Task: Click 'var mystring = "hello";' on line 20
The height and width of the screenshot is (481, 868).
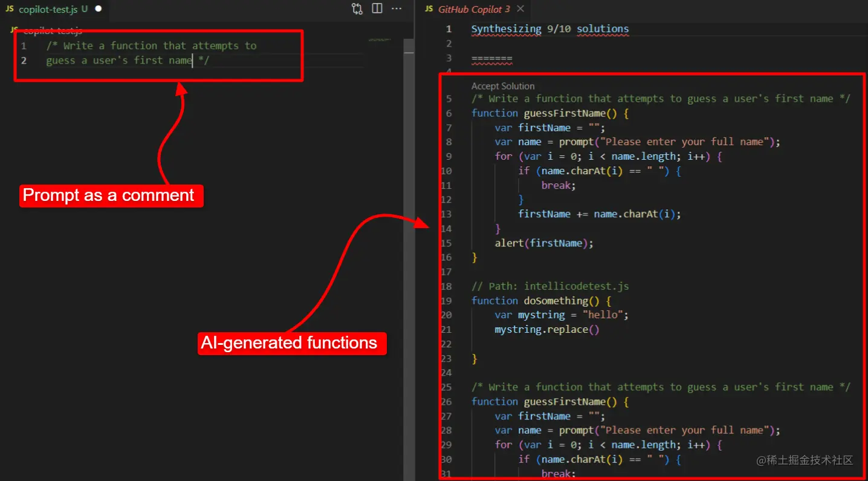Action: coord(562,315)
